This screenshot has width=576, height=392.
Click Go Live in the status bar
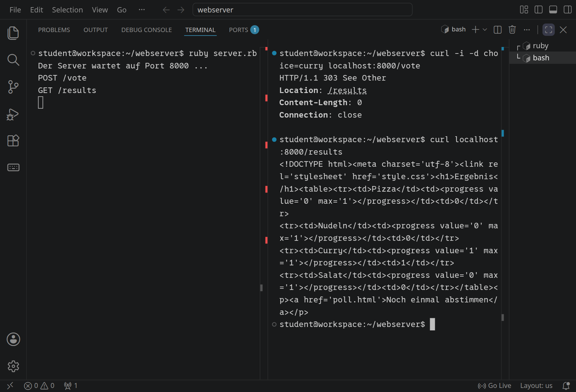coord(495,386)
